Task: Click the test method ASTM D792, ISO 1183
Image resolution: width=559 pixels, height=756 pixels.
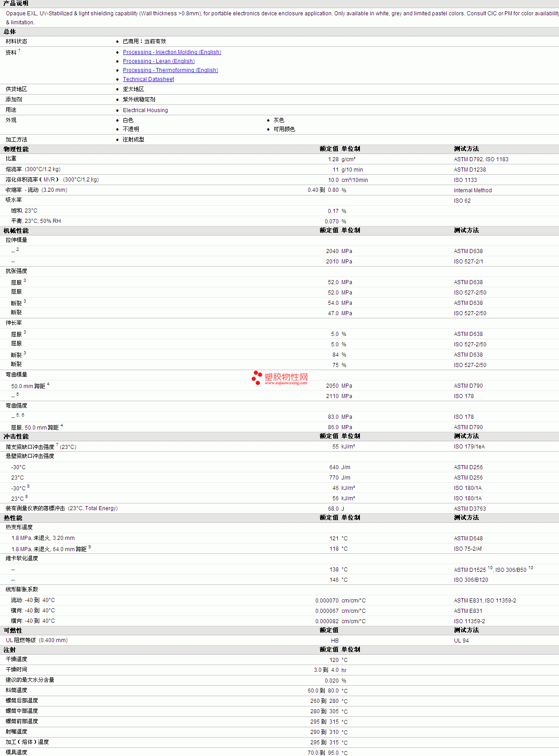Action: (481, 159)
